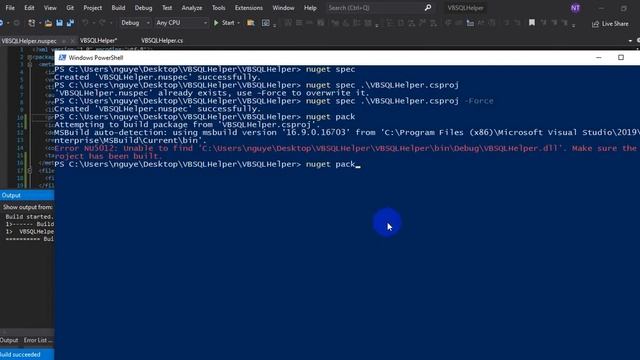This screenshot has width=640, height=360.
Task: Click the Redo arrow icon
Action: (102, 23)
